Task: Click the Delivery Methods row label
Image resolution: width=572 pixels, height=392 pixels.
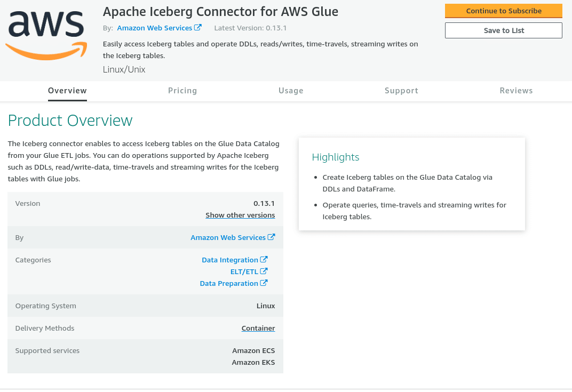Action: [45, 328]
